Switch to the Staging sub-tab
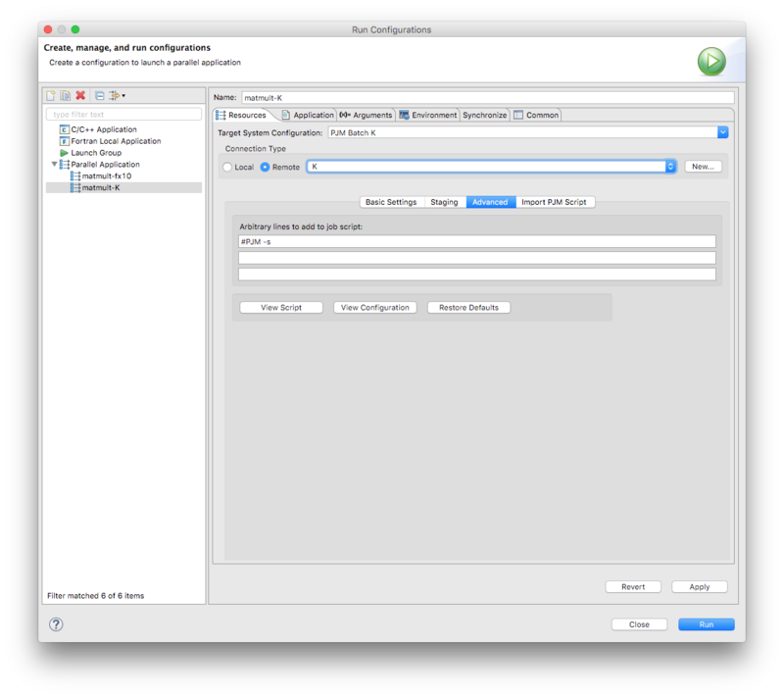784x697 pixels. pos(444,202)
